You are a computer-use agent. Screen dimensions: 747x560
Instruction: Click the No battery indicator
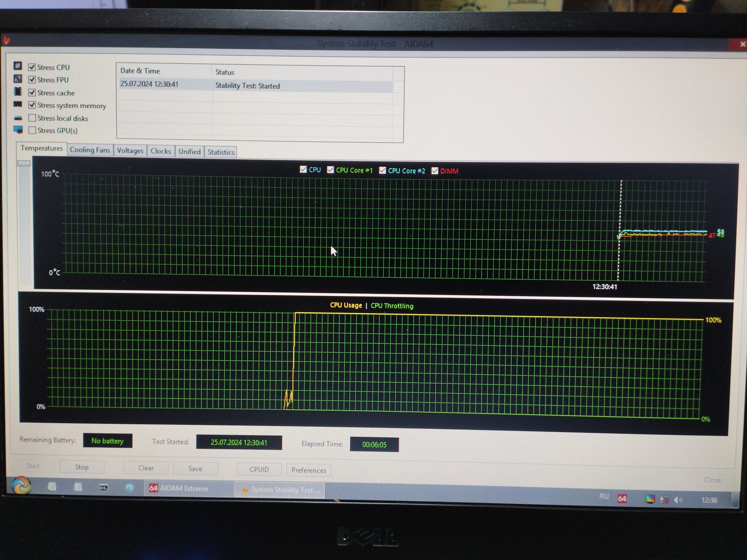click(107, 441)
